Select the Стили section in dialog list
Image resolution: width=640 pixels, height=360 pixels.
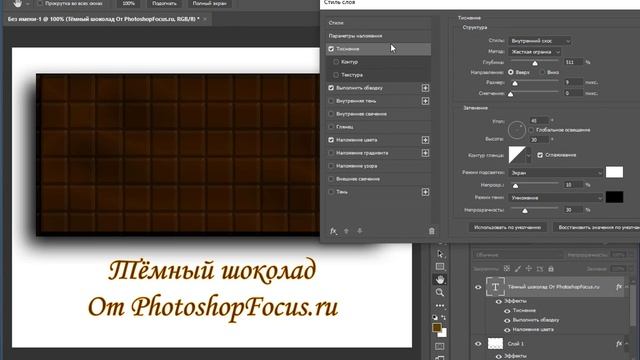click(x=378, y=23)
